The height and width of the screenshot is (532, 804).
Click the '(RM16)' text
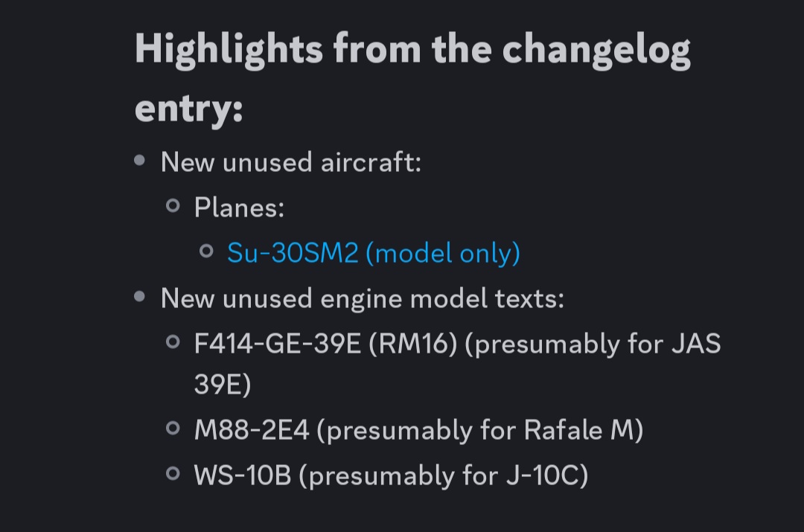tap(413, 344)
